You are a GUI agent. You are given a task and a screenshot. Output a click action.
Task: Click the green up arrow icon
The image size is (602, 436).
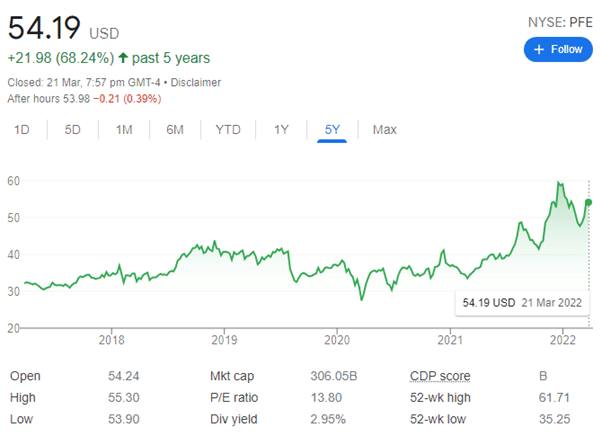pos(123,58)
